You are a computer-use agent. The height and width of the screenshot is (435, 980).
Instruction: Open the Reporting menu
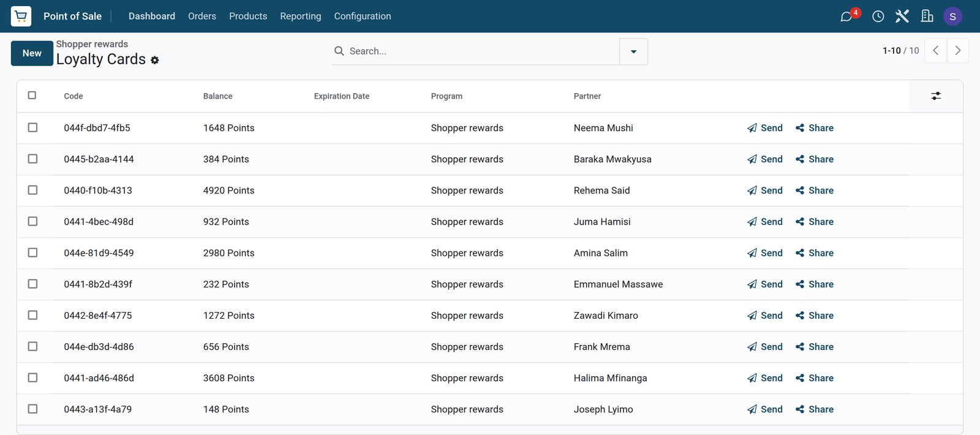pos(300,16)
